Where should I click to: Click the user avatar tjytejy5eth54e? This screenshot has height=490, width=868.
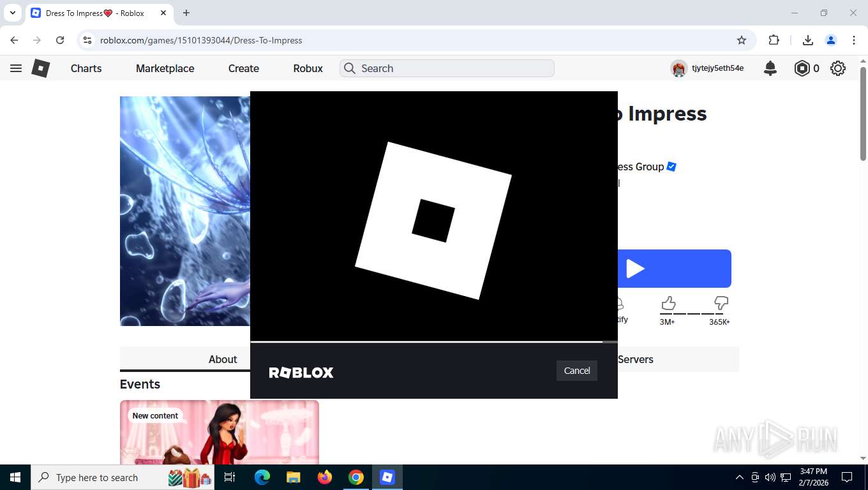pyautogui.click(x=678, y=68)
